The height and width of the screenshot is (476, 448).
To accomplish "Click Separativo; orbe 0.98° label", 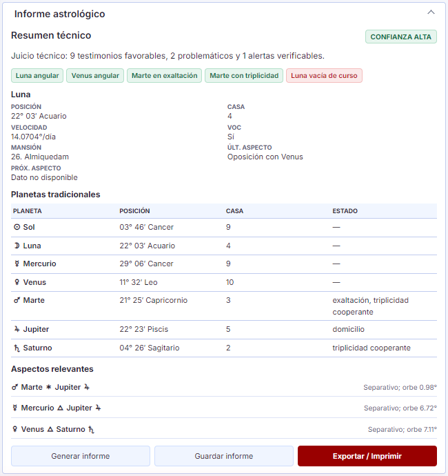I will click(x=400, y=388).
